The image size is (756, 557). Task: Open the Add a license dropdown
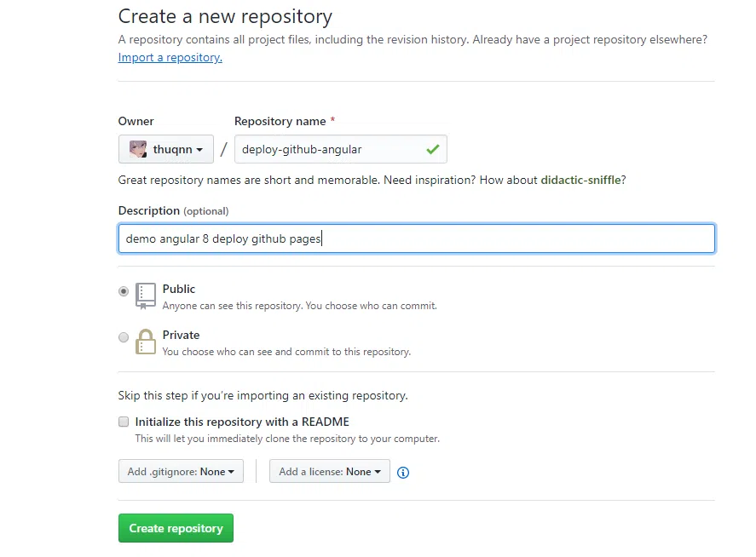tap(330, 471)
